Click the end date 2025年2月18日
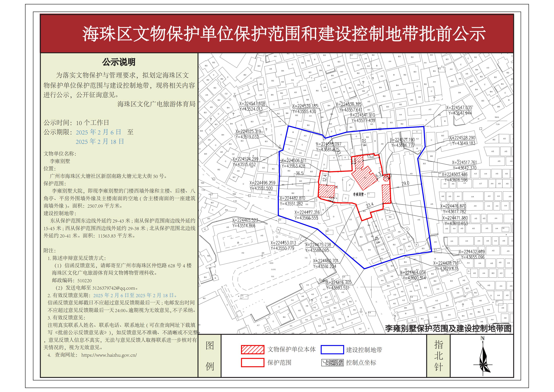Screen dimensions: 554x392 point(100,141)
